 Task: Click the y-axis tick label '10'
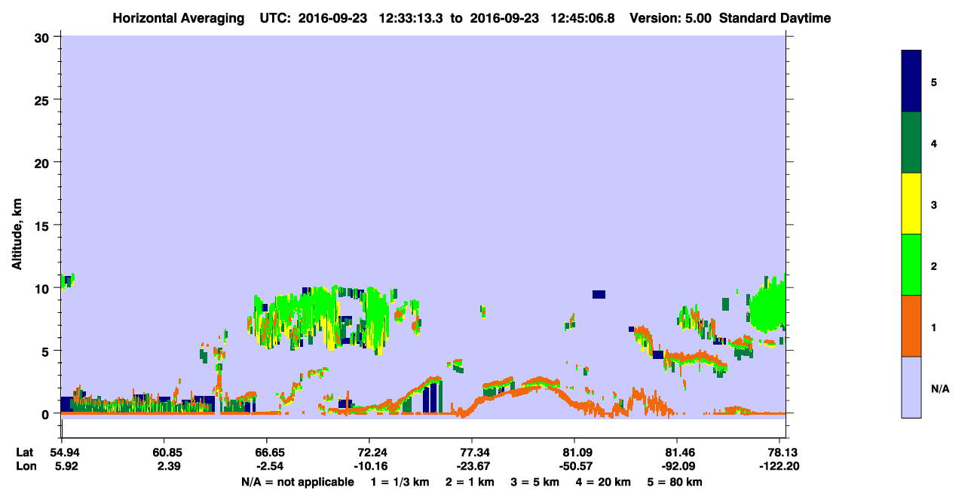click(44, 288)
